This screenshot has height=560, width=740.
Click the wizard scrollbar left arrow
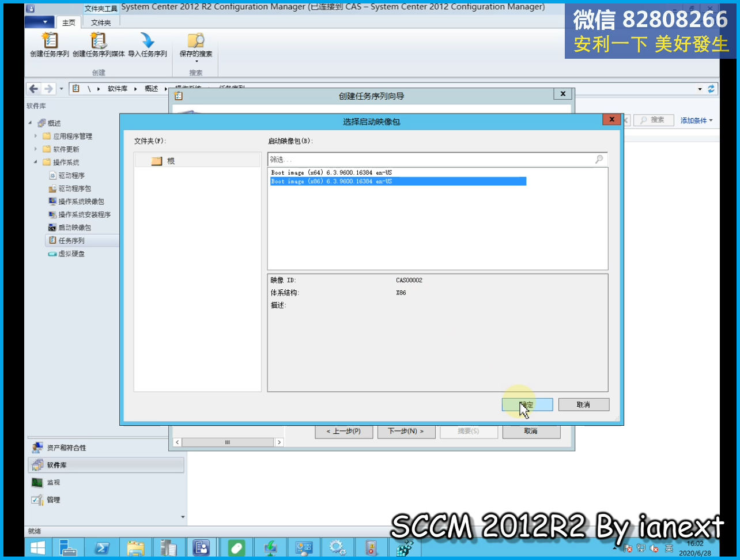[177, 442]
